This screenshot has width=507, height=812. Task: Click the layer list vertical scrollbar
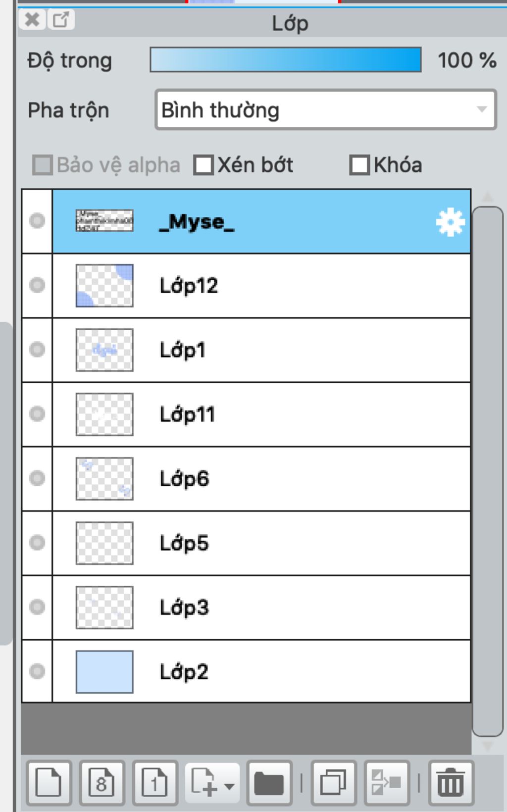487,470
